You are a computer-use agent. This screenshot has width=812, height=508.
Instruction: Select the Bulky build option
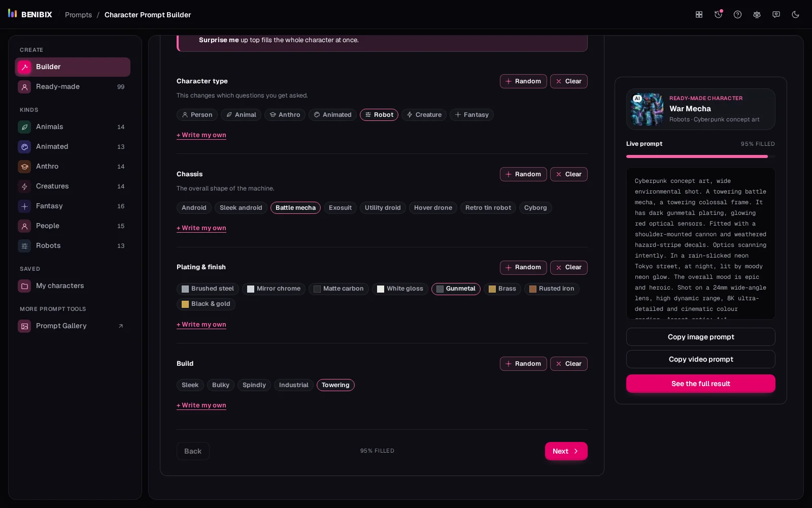point(221,385)
